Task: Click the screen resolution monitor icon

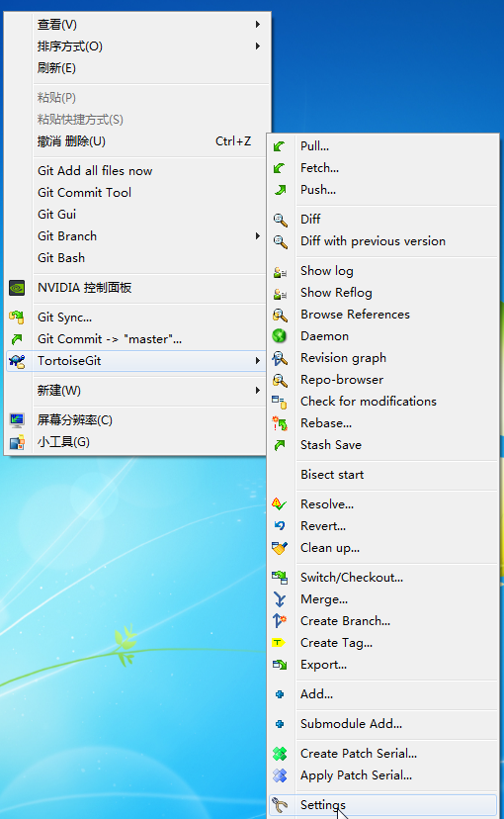Action: (17, 420)
